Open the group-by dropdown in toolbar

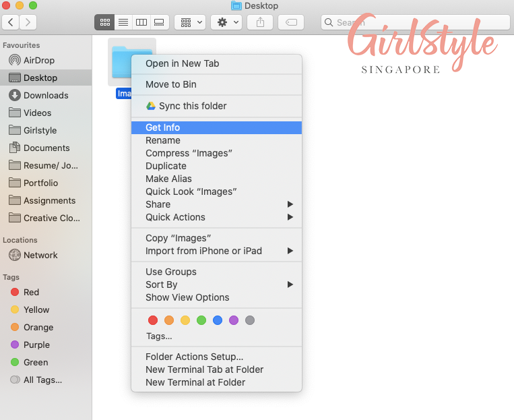tap(190, 22)
